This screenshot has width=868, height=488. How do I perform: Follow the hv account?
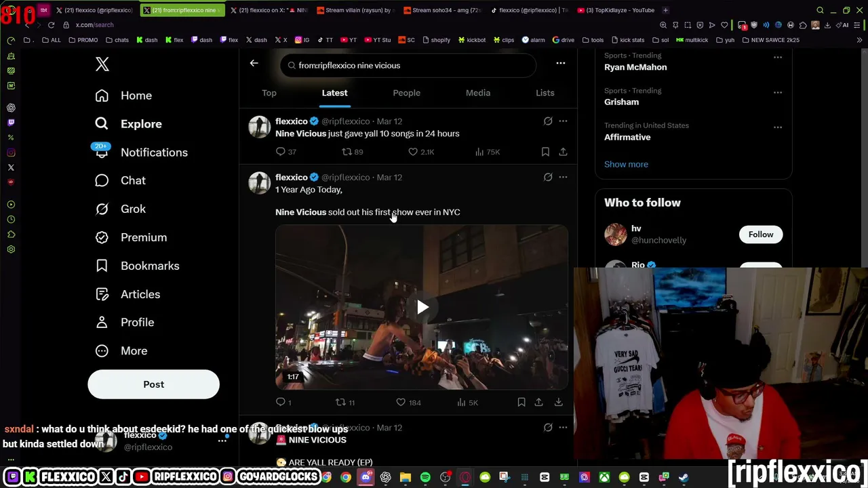click(760, 235)
